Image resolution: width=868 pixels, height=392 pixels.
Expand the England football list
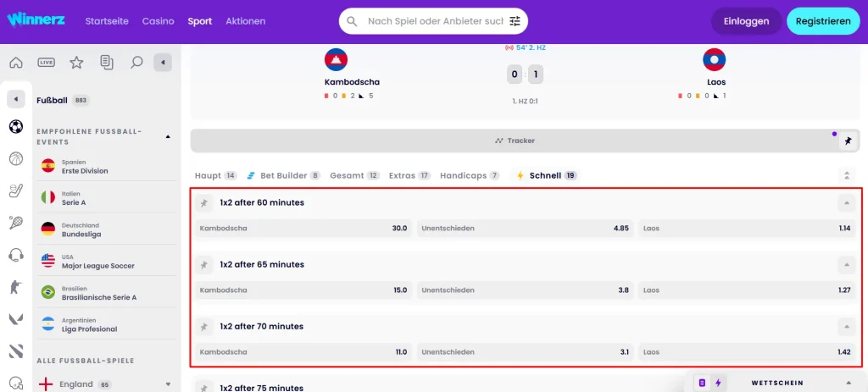pyautogui.click(x=169, y=384)
